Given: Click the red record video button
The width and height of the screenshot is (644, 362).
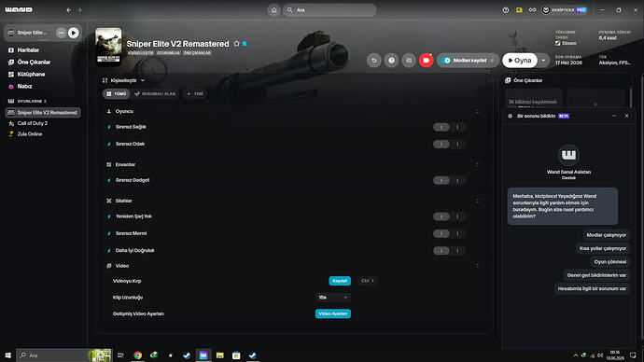Looking at the screenshot, I should [x=427, y=61].
